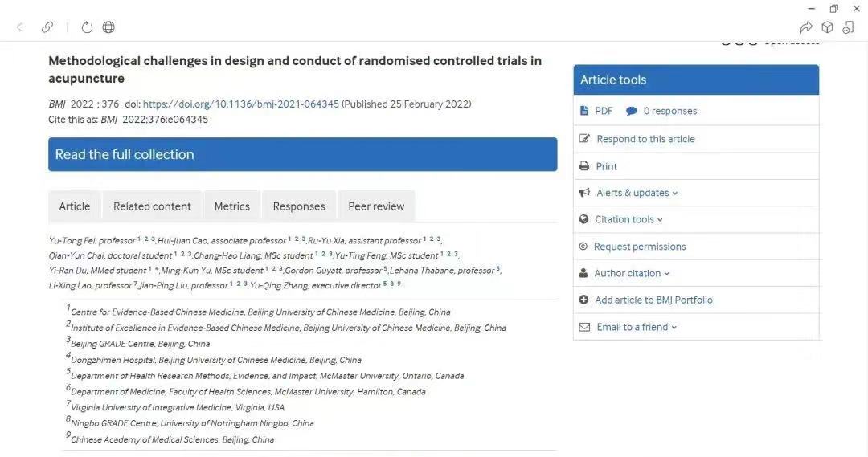This screenshot has height=457, width=868.
Task: Reload the page with refresh icon
Action: tap(87, 27)
